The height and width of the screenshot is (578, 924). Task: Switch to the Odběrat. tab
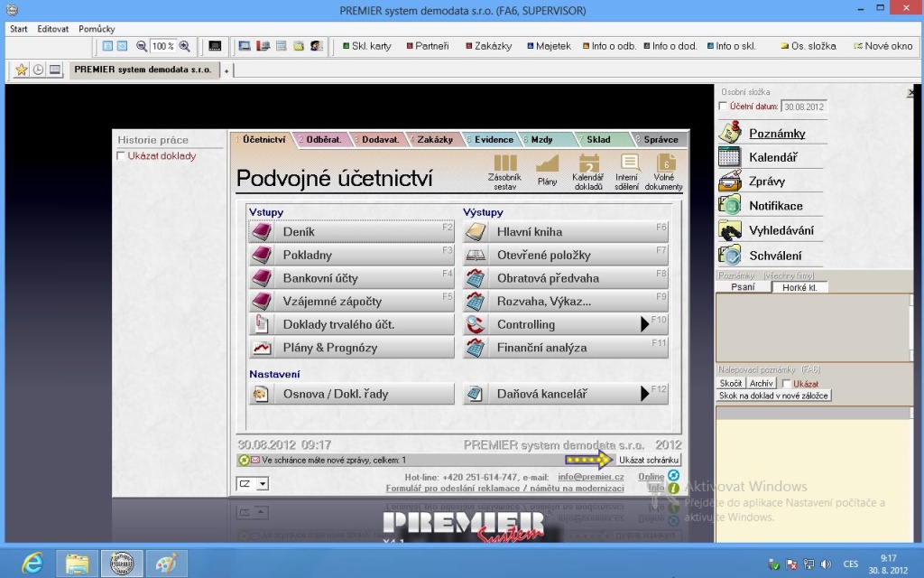tap(322, 140)
